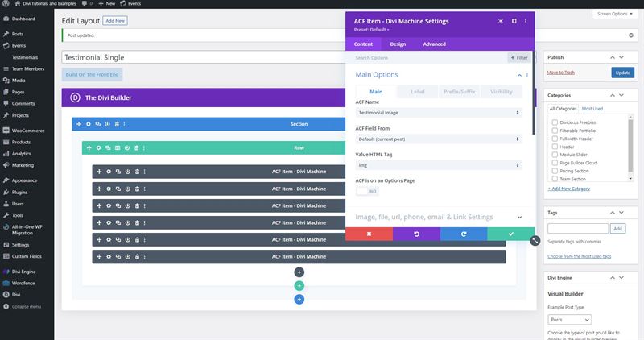Toggle ACF is on an Options Page switch
The width and height of the screenshot is (644, 340).
(367, 191)
